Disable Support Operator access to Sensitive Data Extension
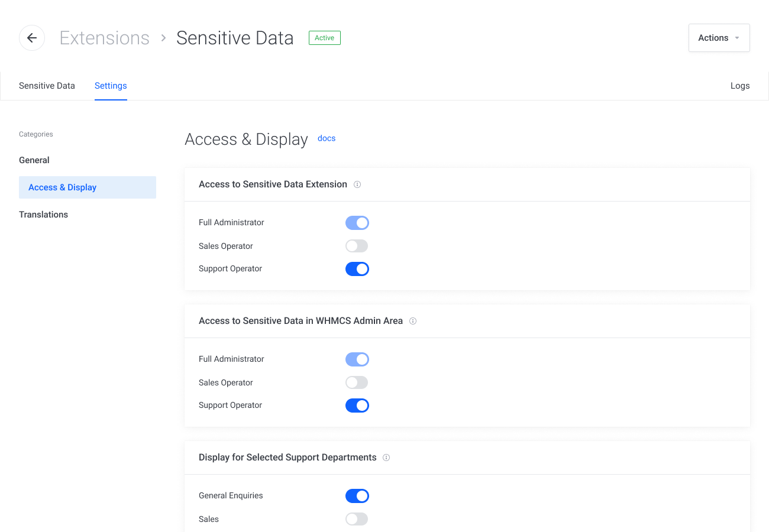This screenshot has height=532, width=769. pos(357,269)
